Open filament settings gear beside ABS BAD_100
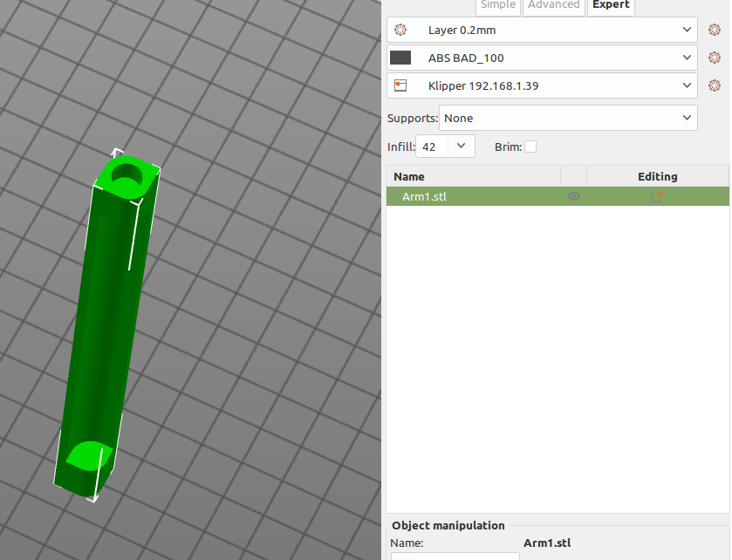 (x=715, y=58)
